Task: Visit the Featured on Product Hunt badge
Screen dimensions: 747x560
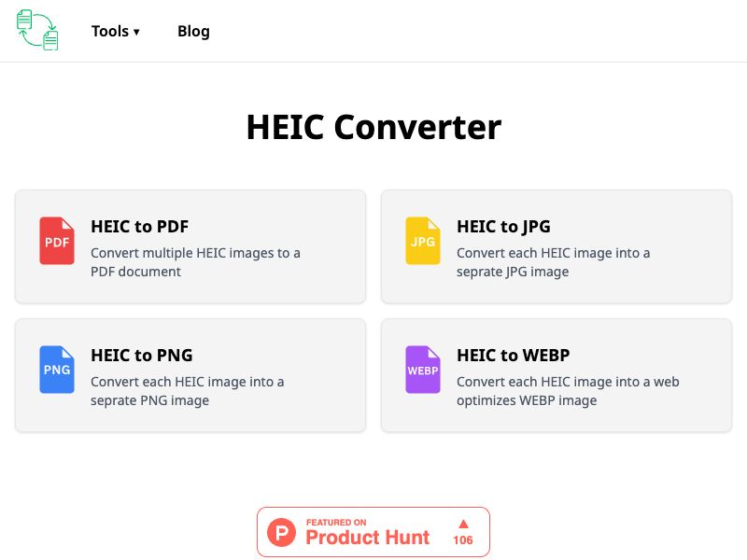Action: [x=373, y=530]
